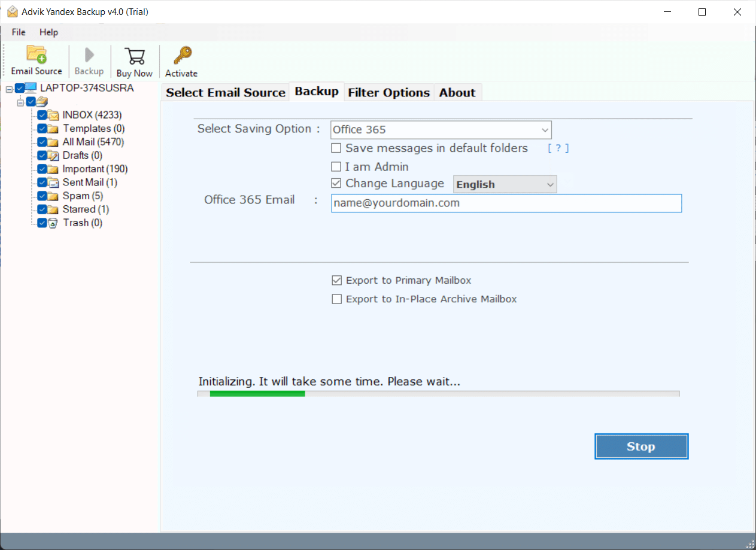Uncheck the Trash folder checkbox
756x550 pixels.
tap(42, 223)
